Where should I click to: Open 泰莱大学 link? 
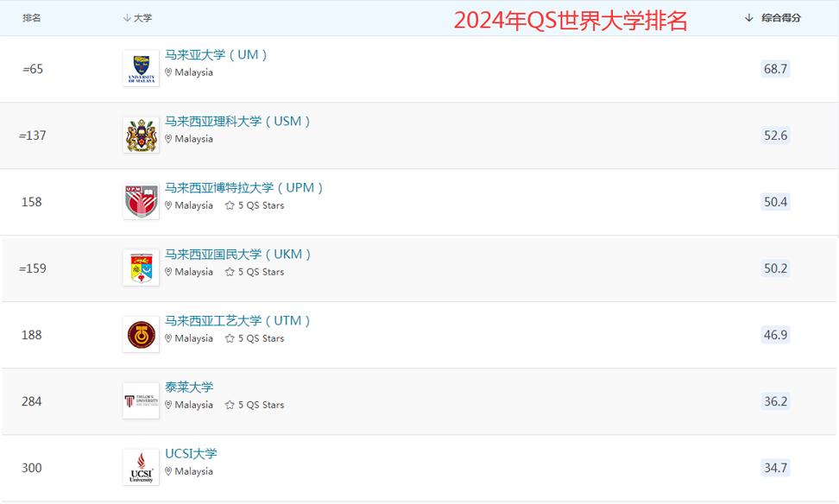tap(189, 387)
